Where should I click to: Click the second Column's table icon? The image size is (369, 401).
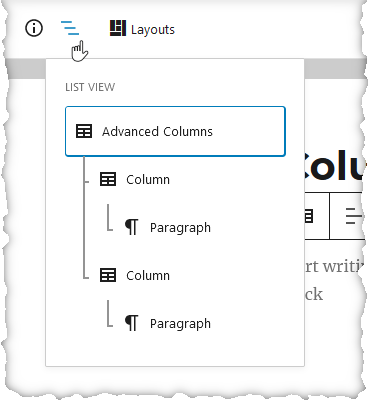(108, 275)
